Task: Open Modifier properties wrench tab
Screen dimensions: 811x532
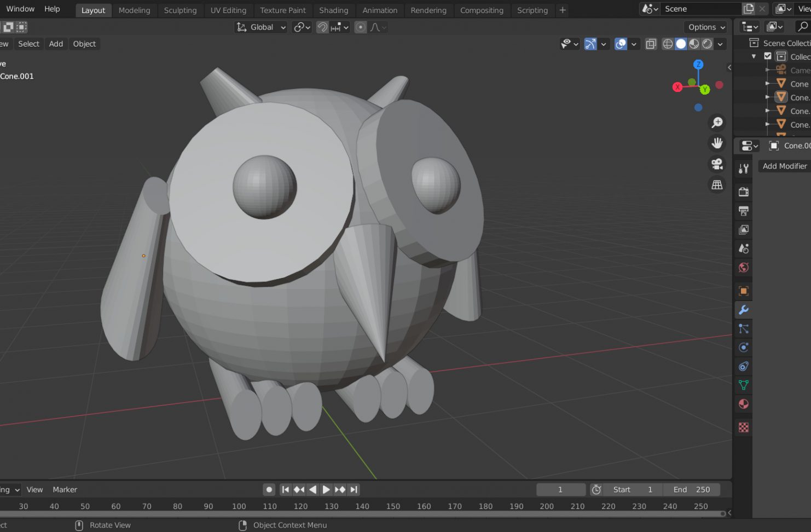Action: pyautogui.click(x=743, y=310)
